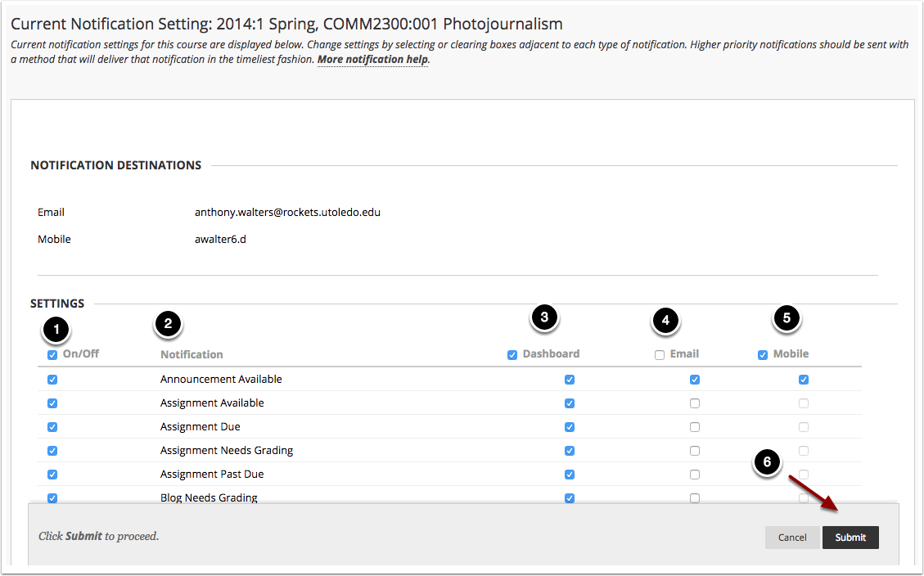924x576 pixels.
Task: Click the Submit button
Action: pyautogui.click(x=850, y=537)
